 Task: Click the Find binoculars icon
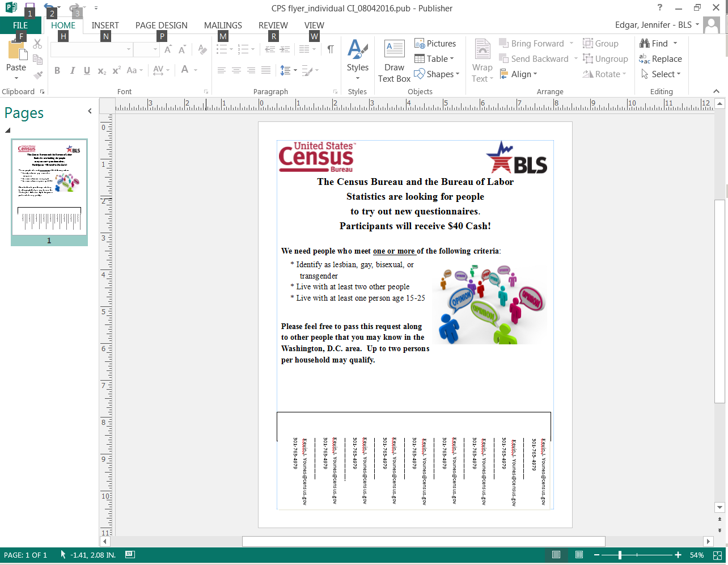tap(645, 44)
